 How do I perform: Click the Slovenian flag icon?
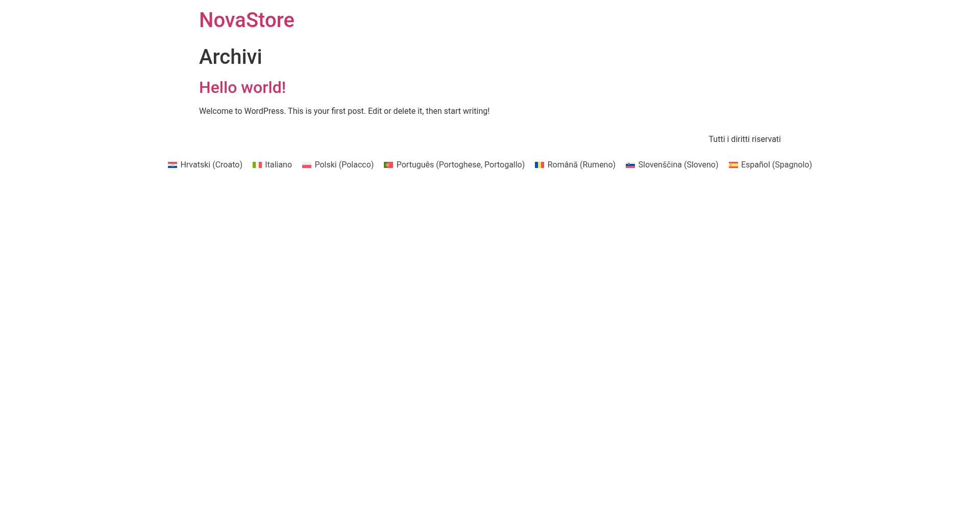click(630, 165)
